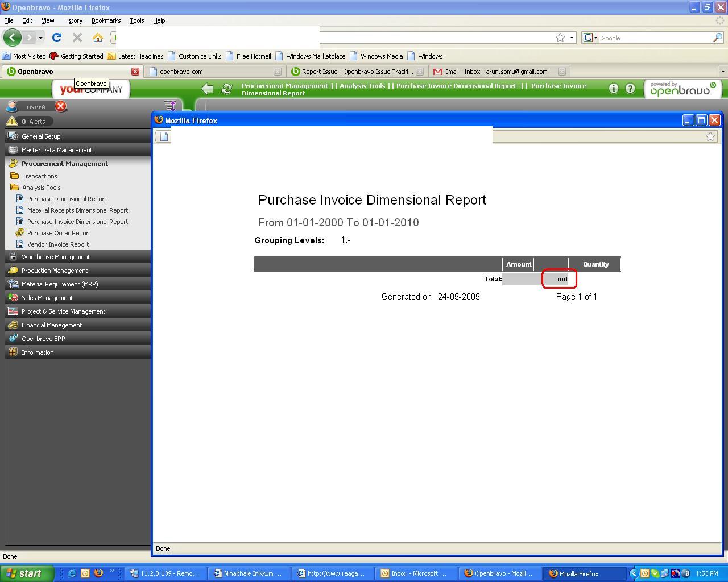Collapse the Analysis Tools folder
This screenshot has width=728, height=582.
pos(41,188)
